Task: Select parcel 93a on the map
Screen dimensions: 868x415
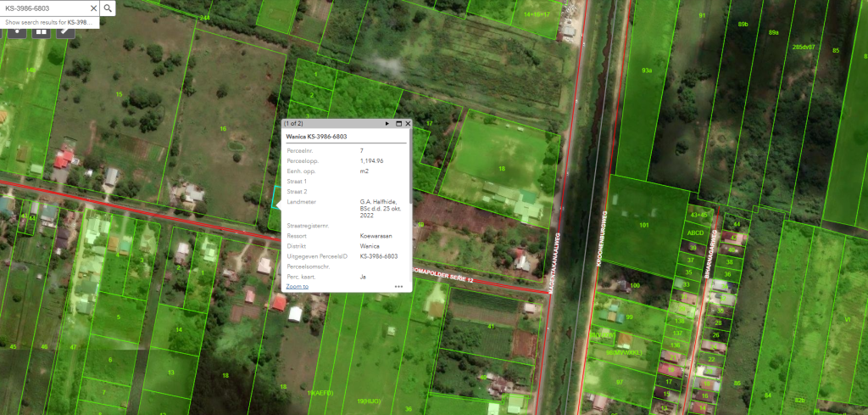Action: click(647, 70)
